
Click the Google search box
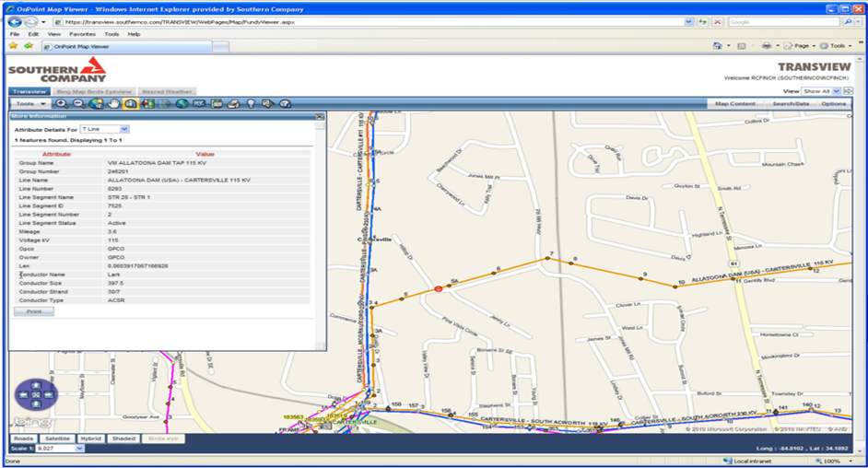pyautogui.click(x=783, y=22)
